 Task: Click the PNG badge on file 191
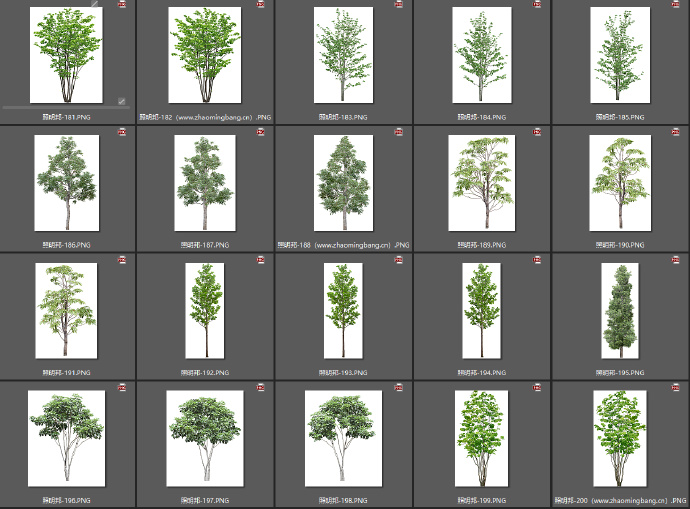click(x=122, y=260)
